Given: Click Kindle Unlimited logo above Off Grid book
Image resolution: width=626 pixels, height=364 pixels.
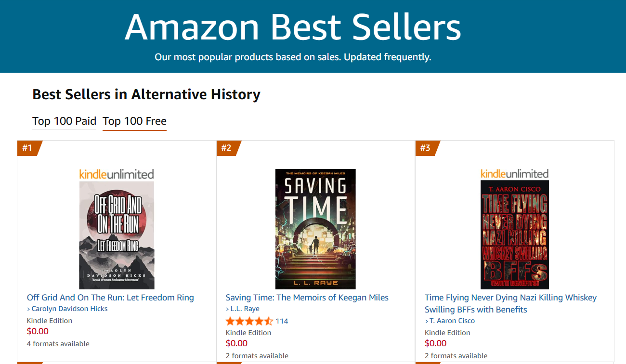Looking at the screenshot, I should 117,174.
